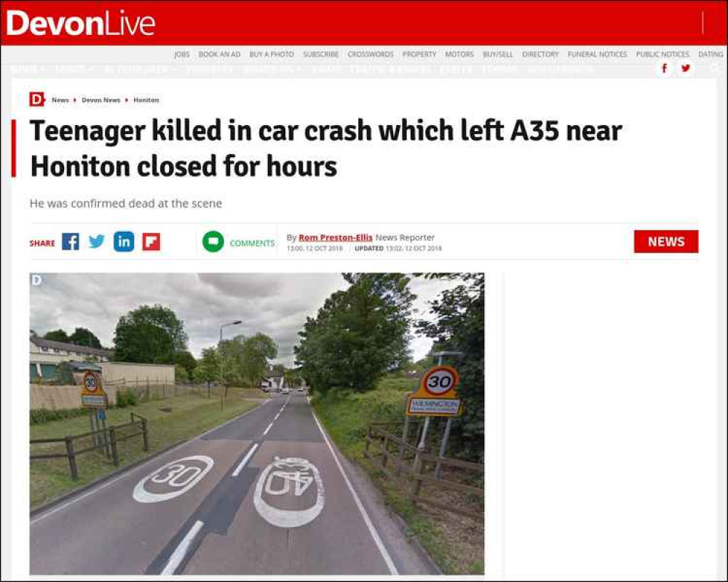Image resolution: width=728 pixels, height=582 pixels.
Task: Open Honiton breadcrumb link
Action: click(x=146, y=100)
